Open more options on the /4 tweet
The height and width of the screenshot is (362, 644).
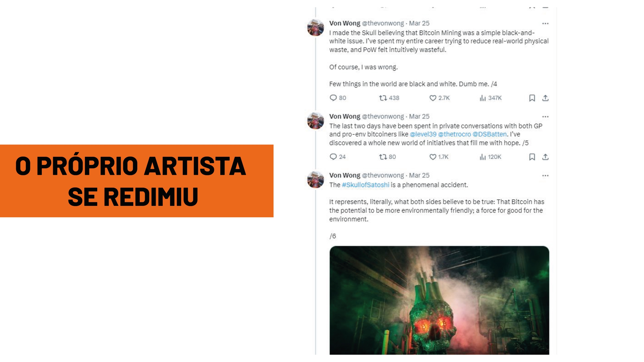[x=545, y=23]
